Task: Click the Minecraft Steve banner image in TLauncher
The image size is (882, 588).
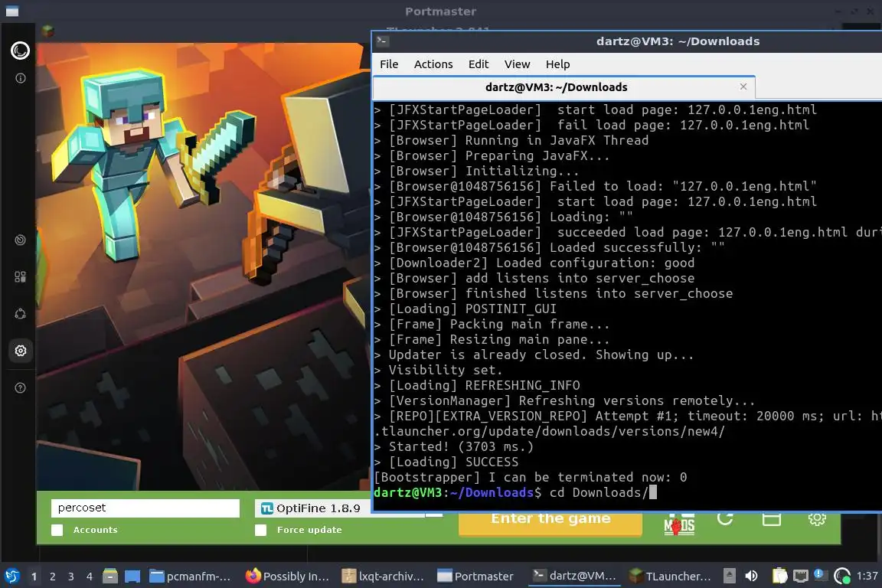Action: pos(202,266)
